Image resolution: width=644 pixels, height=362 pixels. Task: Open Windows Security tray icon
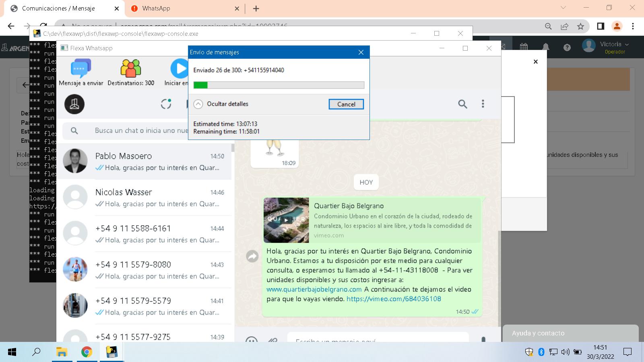pos(529,352)
